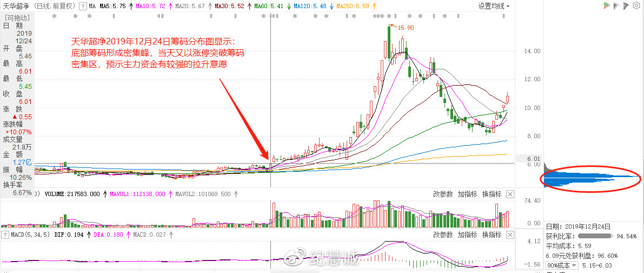Screen dimensions: 644x273
Task: Click the DIF:0.194 readout
Action: pos(70,235)
